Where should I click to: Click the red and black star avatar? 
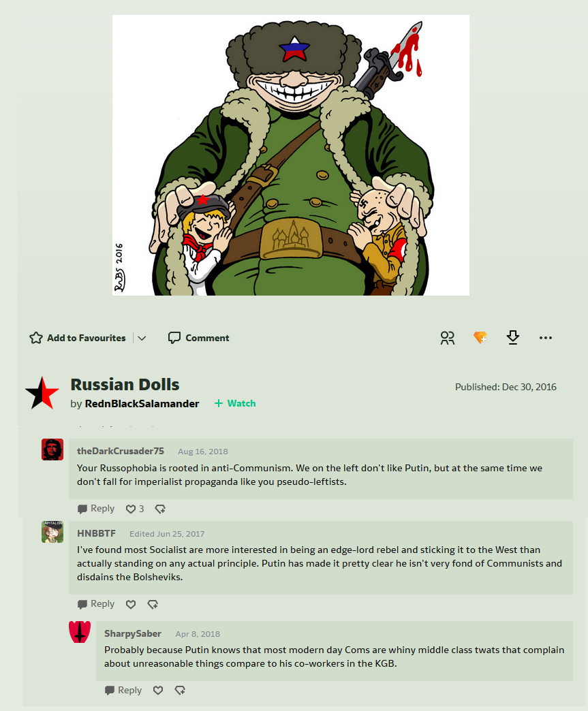coord(42,393)
